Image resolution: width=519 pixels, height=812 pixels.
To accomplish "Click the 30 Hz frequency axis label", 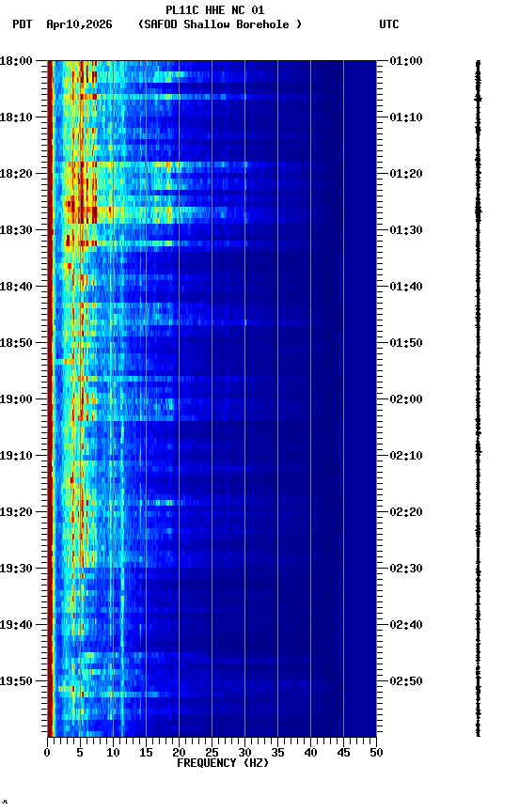I will [244, 753].
